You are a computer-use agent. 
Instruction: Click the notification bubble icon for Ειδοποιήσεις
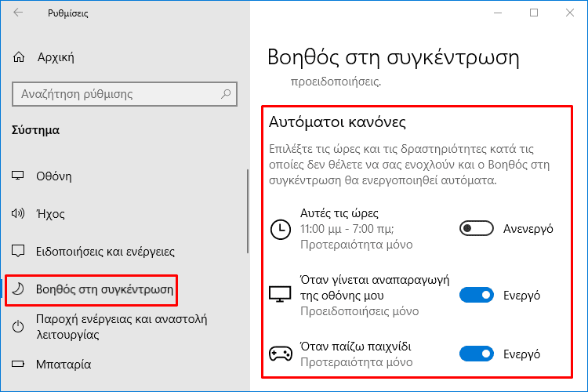point(18,251)
